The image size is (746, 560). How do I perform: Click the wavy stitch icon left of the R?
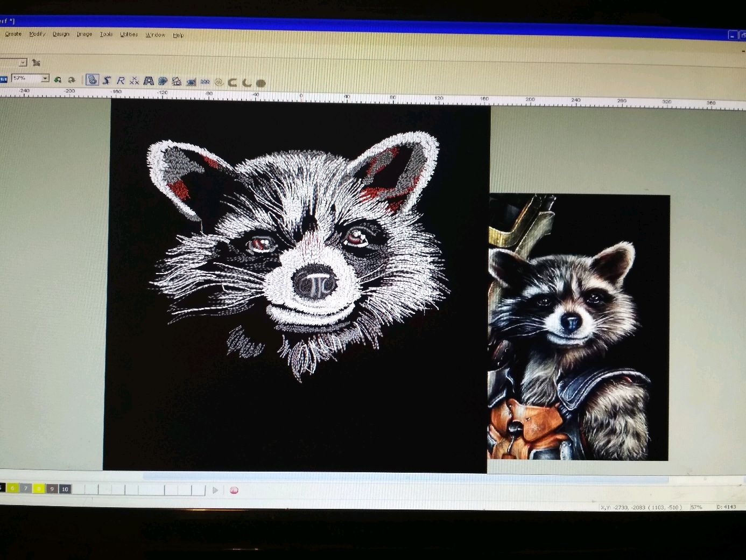pos(107,80)
